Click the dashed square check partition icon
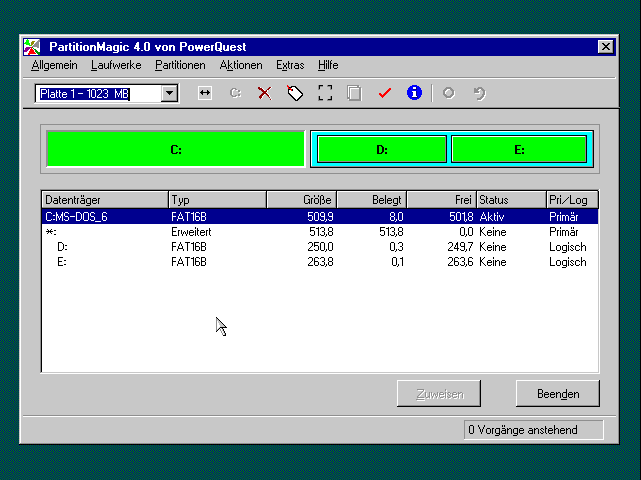This screenshot has width=641, height=480. coord(325,93)
